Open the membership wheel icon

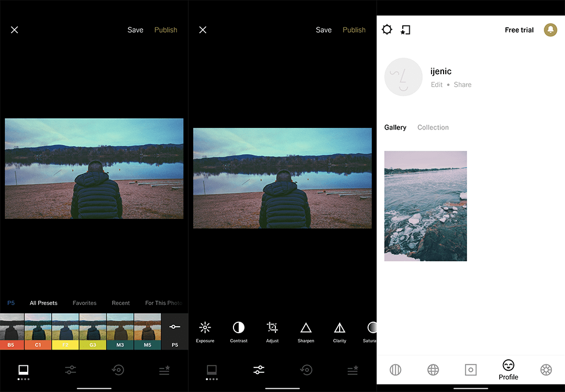546,370
